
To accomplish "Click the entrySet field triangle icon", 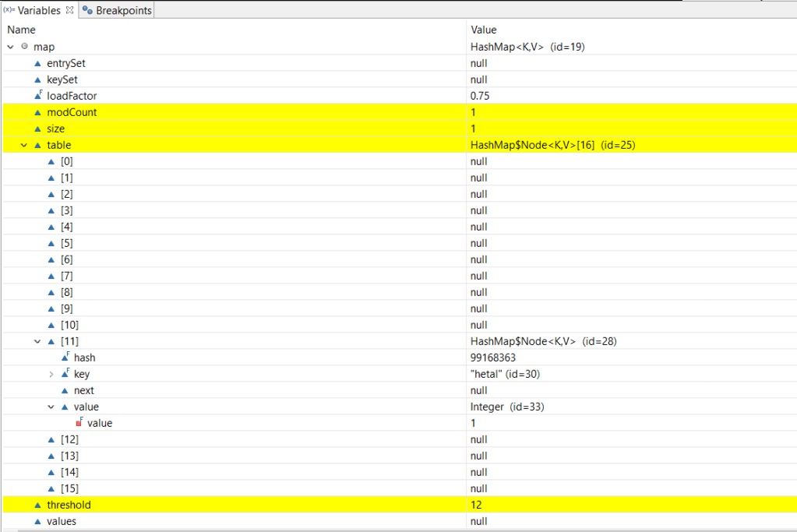I will [x=37, y=64].
